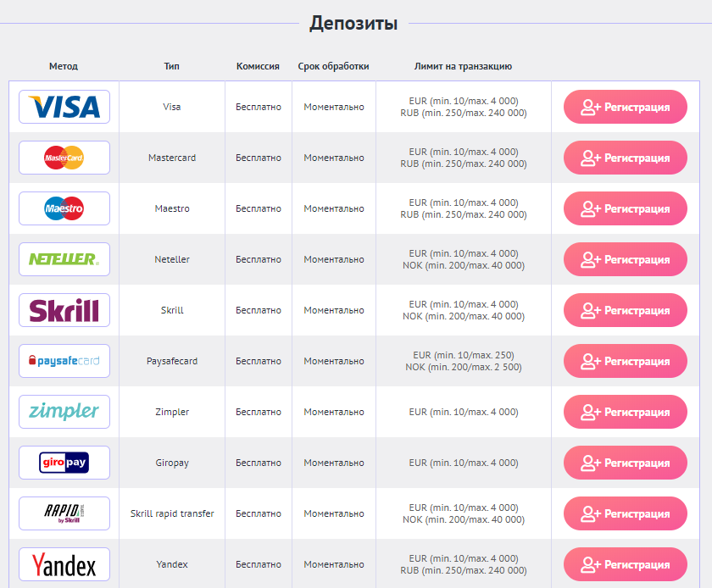Click the Visa logo icon
The height and width of the screenshot is (588, 712).
pyautogui.click(x=64, y=107)
